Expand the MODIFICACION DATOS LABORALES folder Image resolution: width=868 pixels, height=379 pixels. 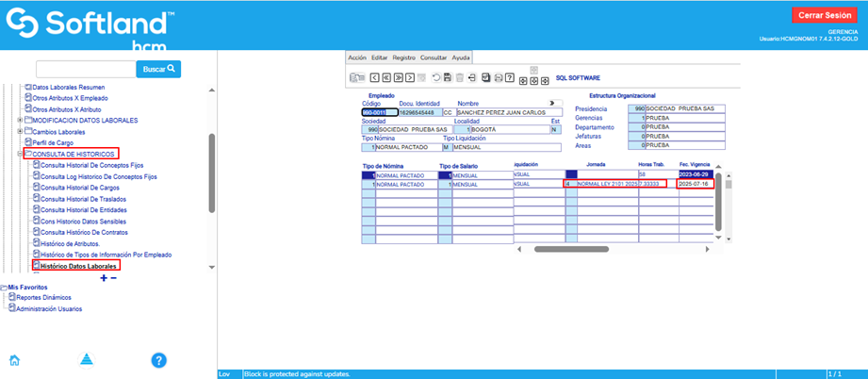coord(20,120)
